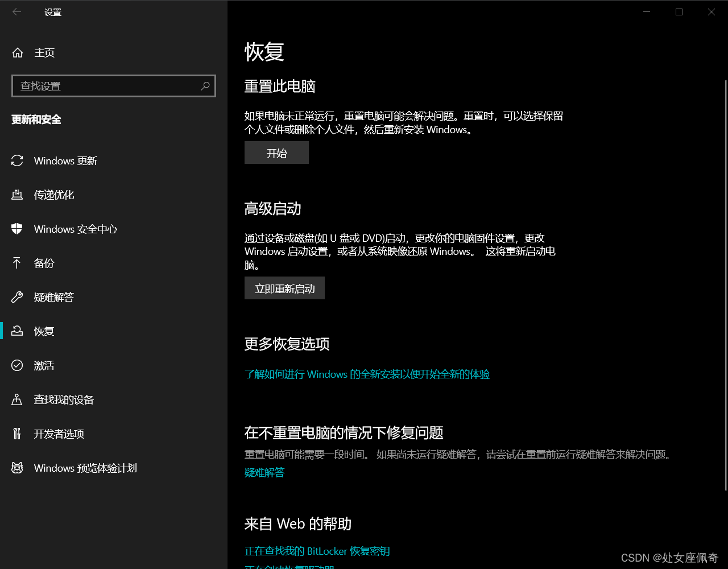This screenshot has height=569, width=728.
Task: Click the Windows 预览体验计划 cat icon
Action: pyautogui.click(x=17, y=468)
